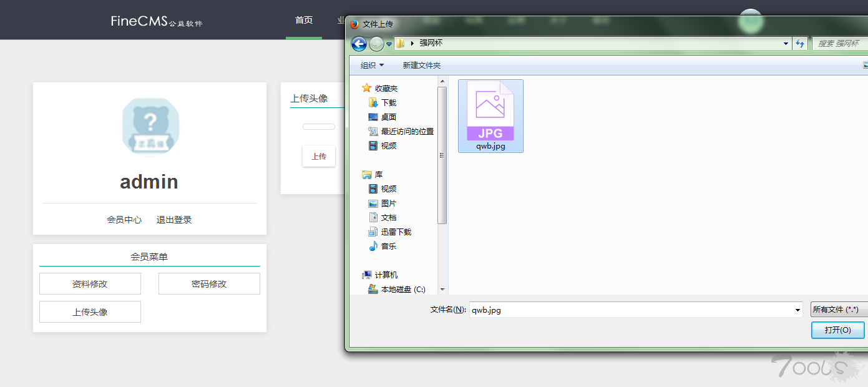868x387 pixels.
Task: Open Change Password (密码修改) menu item
Action: point(209,284)
